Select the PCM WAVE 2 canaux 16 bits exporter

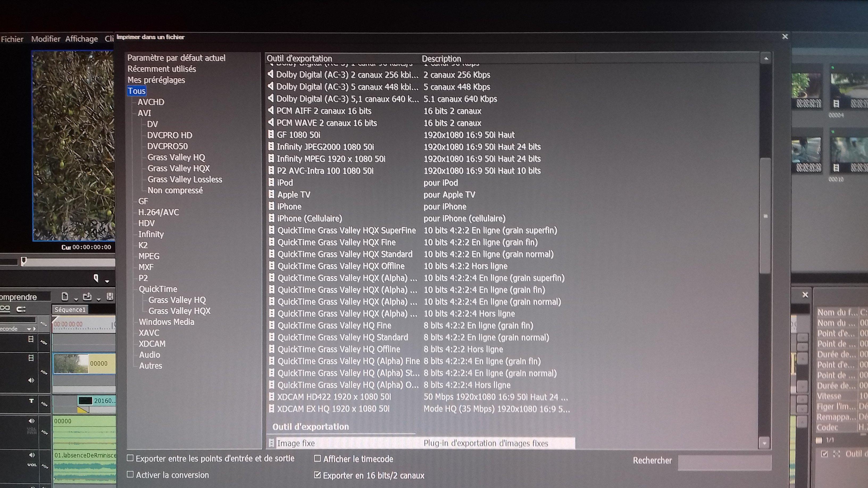coord(421,123)
